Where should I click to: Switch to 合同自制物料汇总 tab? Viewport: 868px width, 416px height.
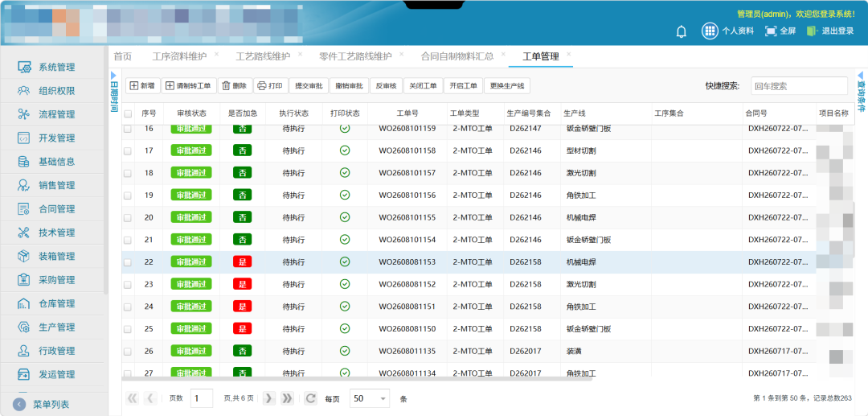(x=457, y=56)
